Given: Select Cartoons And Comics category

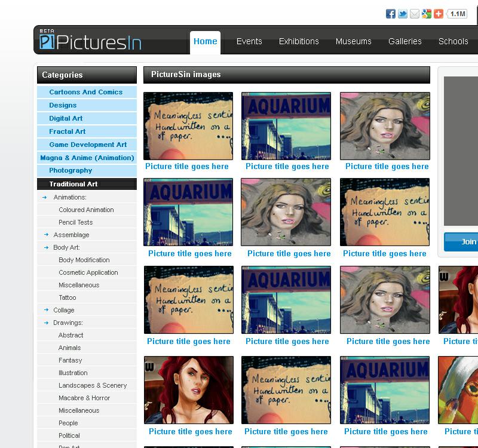Looking at the screenshot, I should (x=87, y=92).
